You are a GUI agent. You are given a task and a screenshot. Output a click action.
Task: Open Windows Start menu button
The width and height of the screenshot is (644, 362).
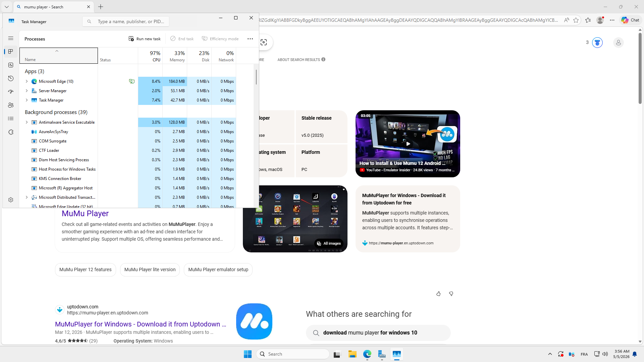click(248, 354)
